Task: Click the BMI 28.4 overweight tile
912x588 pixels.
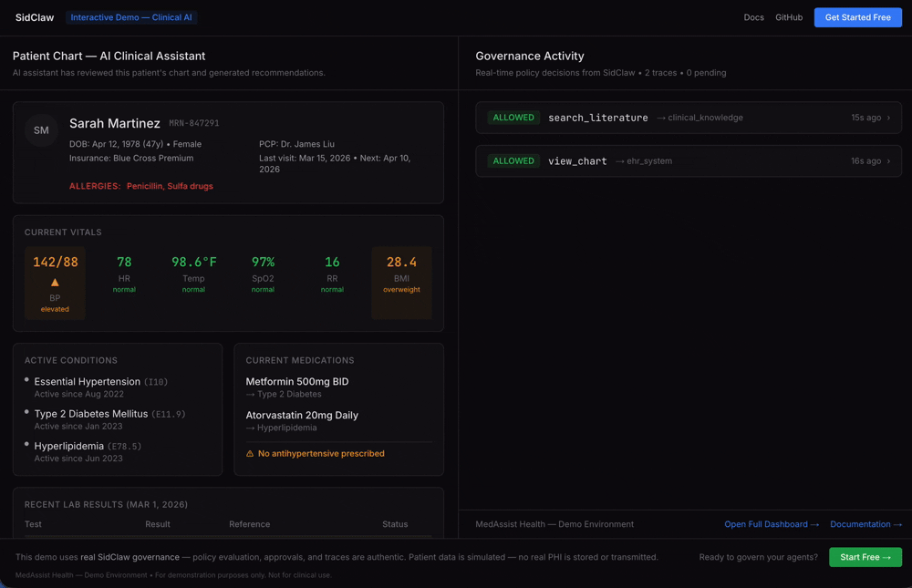Action: click(x=401, y=283)
